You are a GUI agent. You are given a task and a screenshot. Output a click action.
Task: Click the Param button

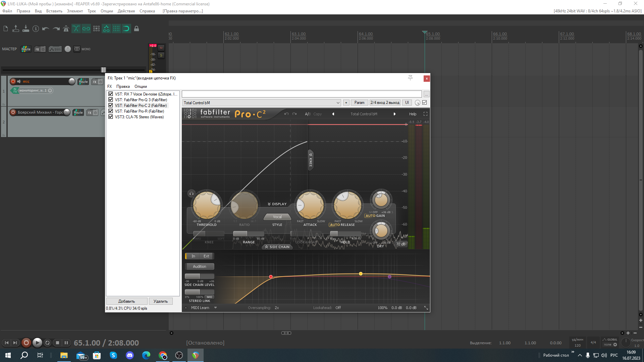359,103
